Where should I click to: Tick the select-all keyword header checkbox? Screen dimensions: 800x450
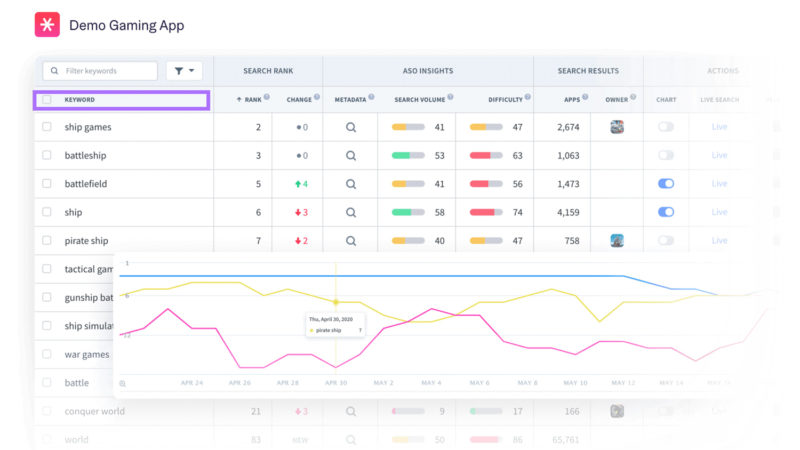coord(47,100)
